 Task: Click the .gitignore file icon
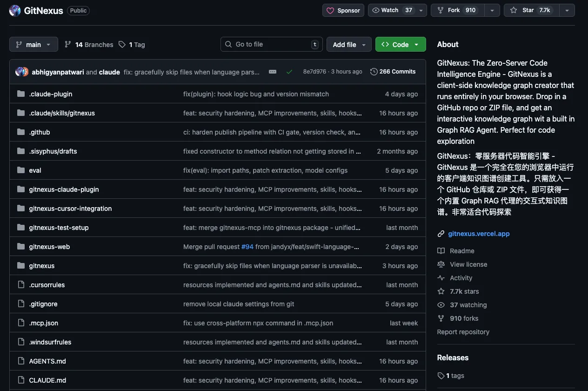pyautogui.click(x=21, y=304)
